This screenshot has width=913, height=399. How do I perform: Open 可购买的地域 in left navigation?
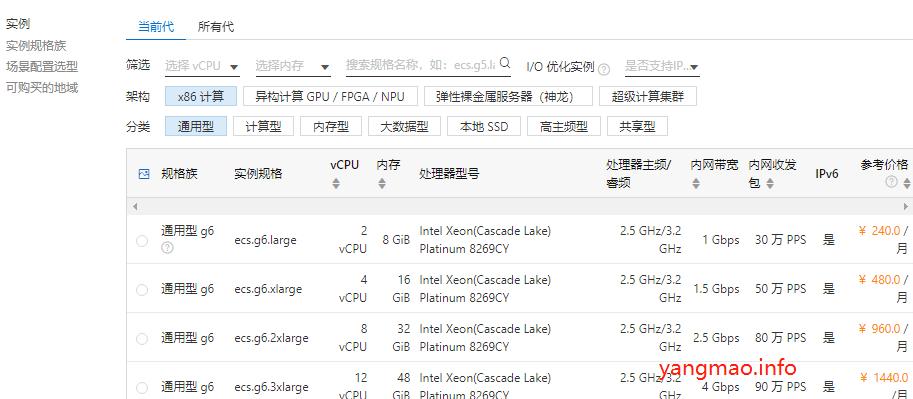[x=42, y=88]
